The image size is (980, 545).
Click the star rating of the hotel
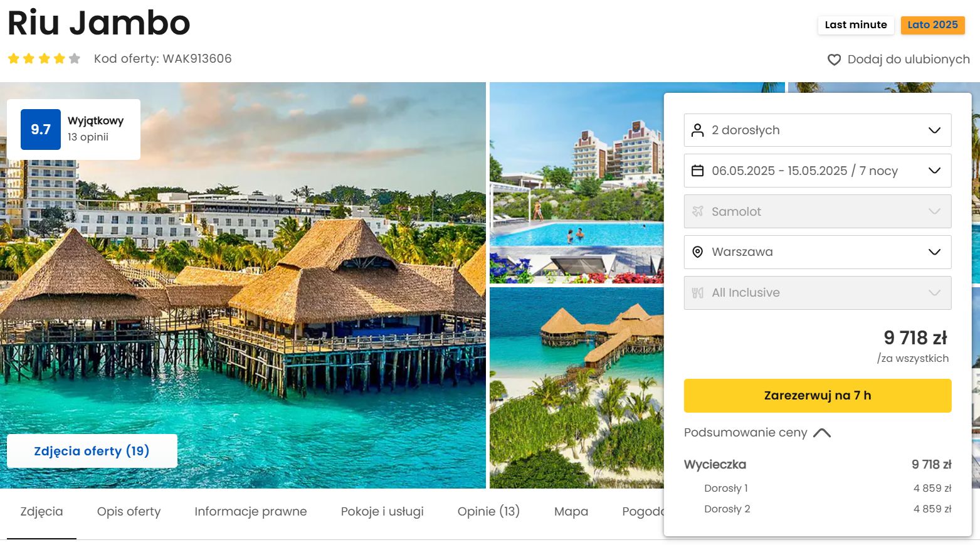point(44,58)
